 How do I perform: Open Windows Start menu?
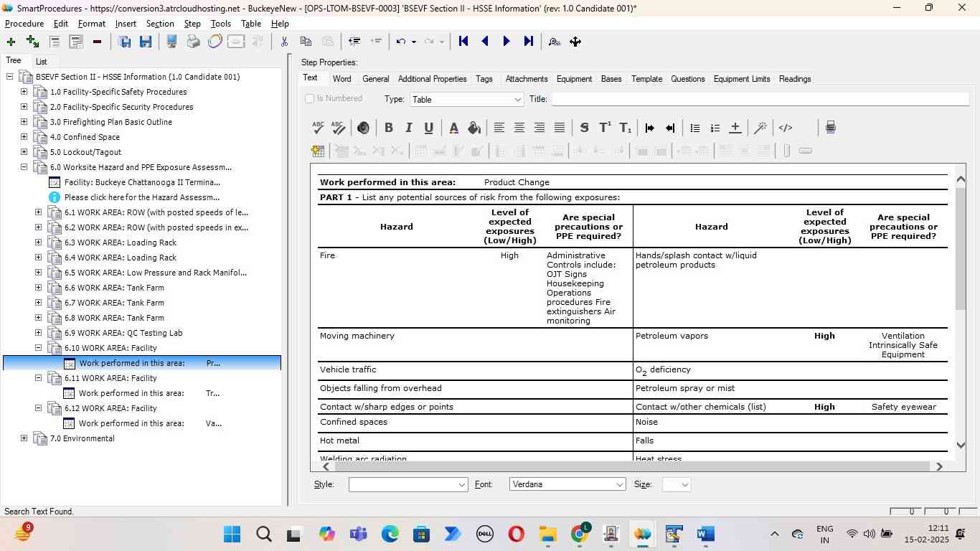(x=232, y=534)
